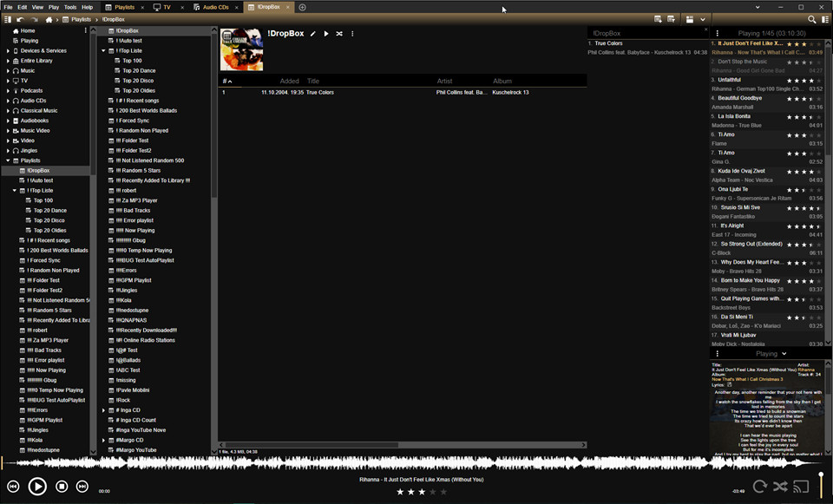Screen dimensions: 833x504
Task: Click the undo arrow in the toolbar
Action: pos(20,19)
